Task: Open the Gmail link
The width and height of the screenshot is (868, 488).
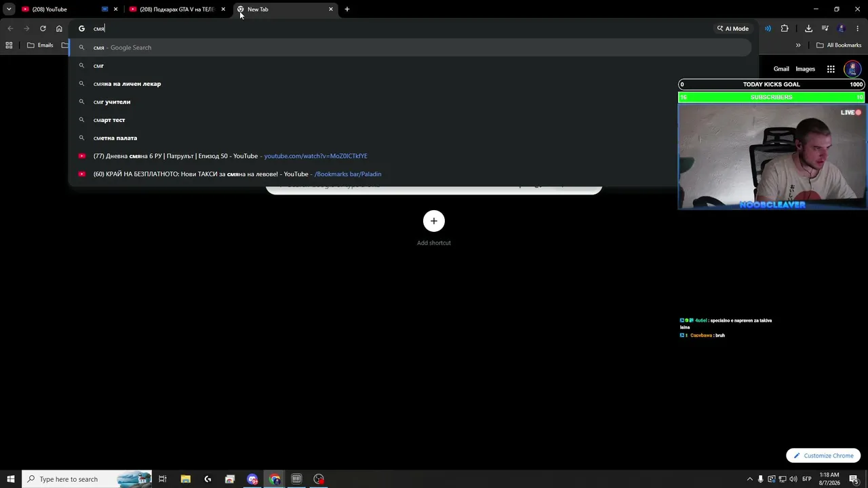Action: pos(781,69)
